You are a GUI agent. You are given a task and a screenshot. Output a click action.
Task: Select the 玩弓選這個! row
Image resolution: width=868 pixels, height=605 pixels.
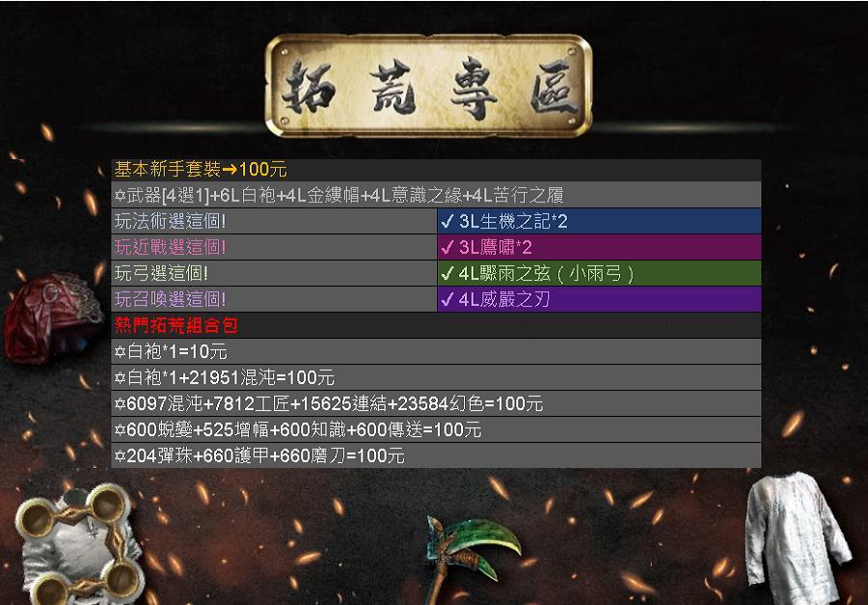(436, 273)
